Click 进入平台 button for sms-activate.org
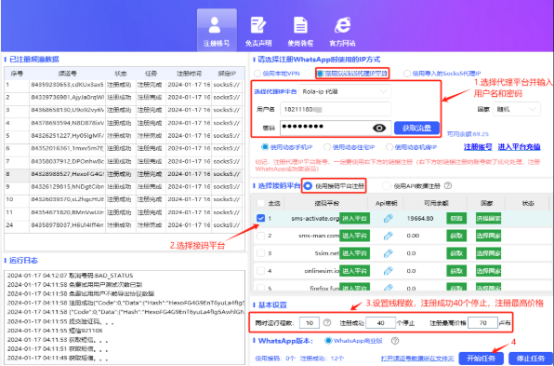Screen dimensions: 554x366 pyautogui.click(x=354, y=218)
